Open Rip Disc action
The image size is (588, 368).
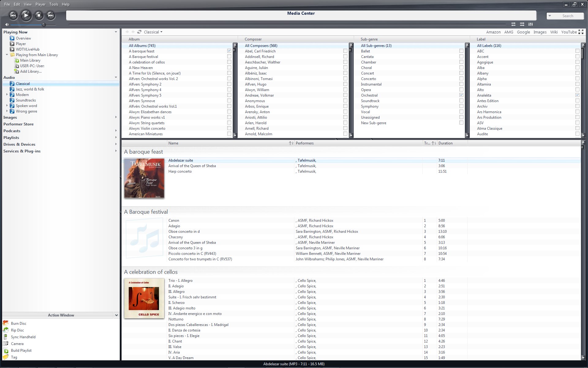pyautogui.click(x=17, y=330)
